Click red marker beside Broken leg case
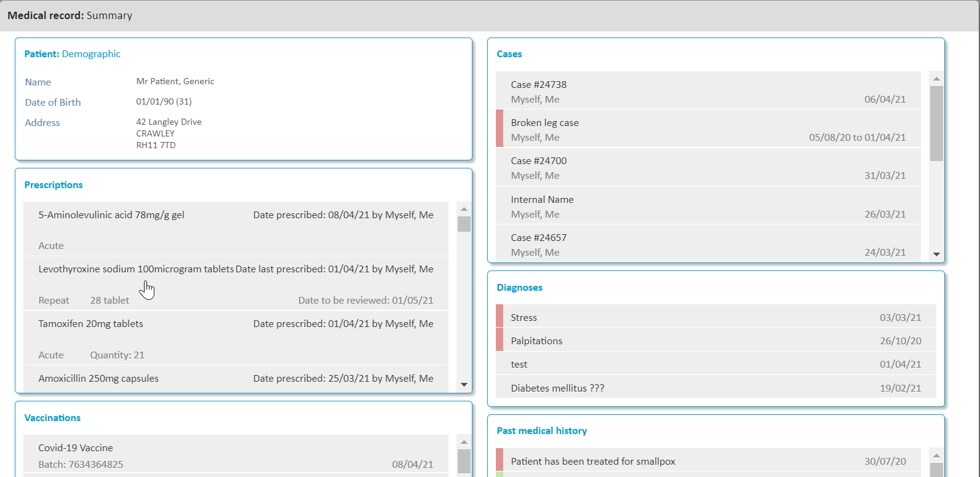The image size is (980, 477). coord(500,128)
